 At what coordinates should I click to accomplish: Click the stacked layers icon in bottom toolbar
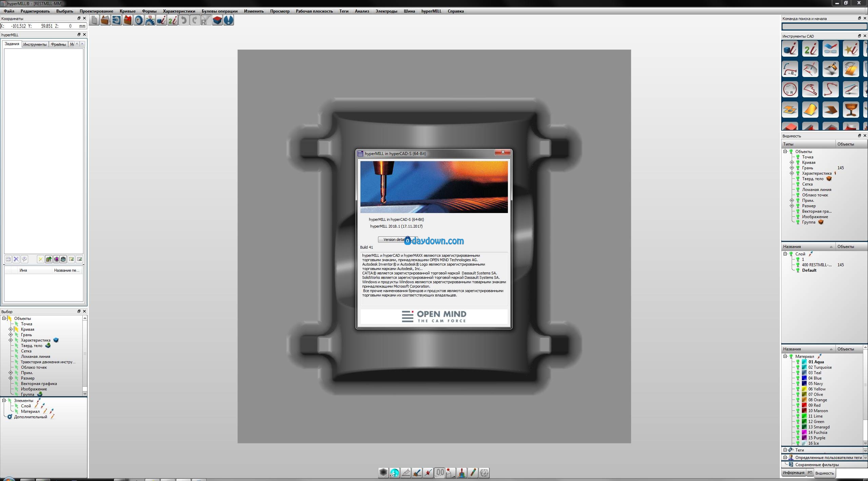pyautogui.click(x=383, y=473)
